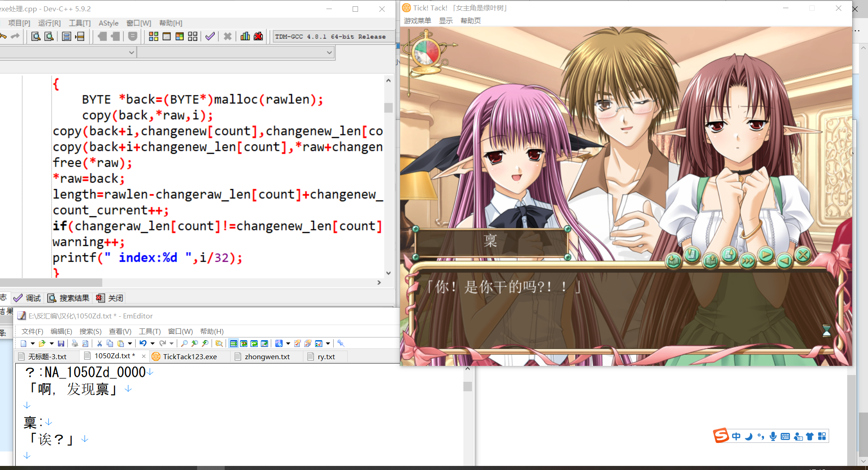Screen dimensions: 868x470
Task: Click the Dev-C++ delete profiling info icon
Action: click(258, 37)
